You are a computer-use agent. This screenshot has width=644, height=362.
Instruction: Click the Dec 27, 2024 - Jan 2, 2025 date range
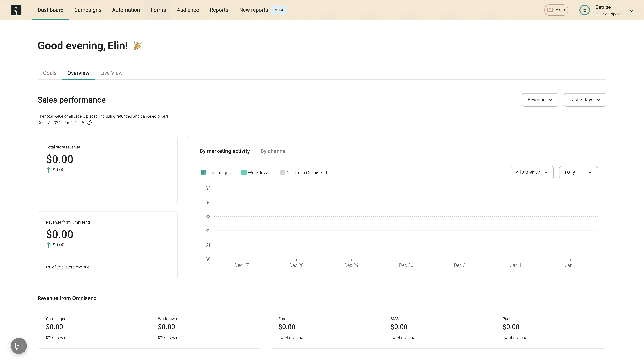pyautogui.click(x=61, y=123)
